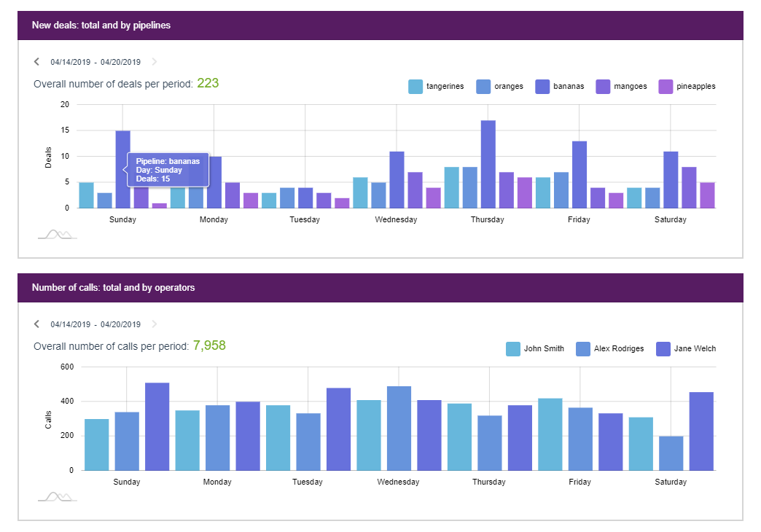Toggle oranges series in legend
Image resolution: width=761 pixels, height=532 pixels.
pos(500,86)
